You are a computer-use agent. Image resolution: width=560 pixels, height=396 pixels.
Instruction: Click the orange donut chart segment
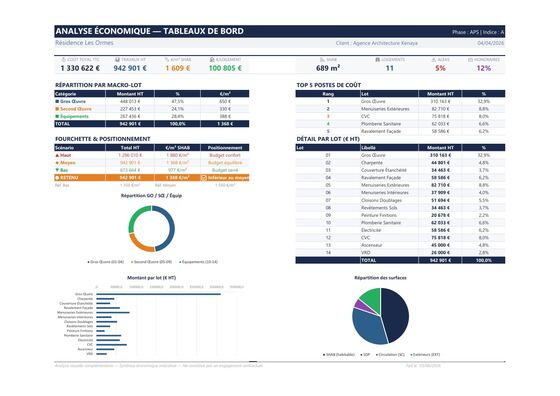[x=140, y=245]
